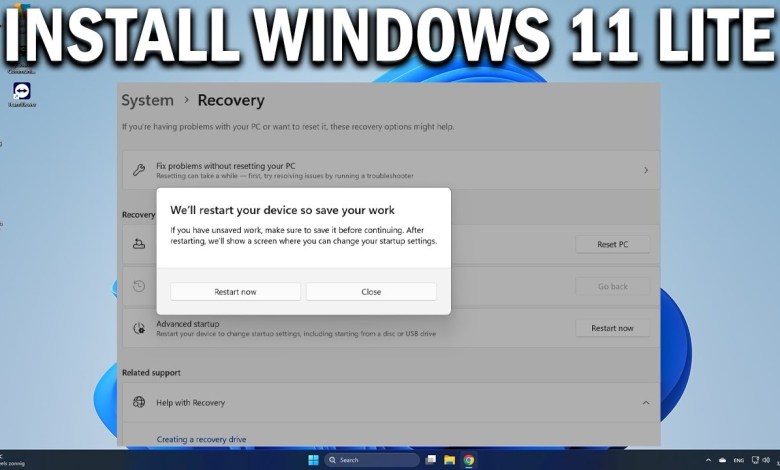Click the volume speaker tray icon
Image resolution: width=780 pixels, height=470 pixels.
(x=766, y=460)
